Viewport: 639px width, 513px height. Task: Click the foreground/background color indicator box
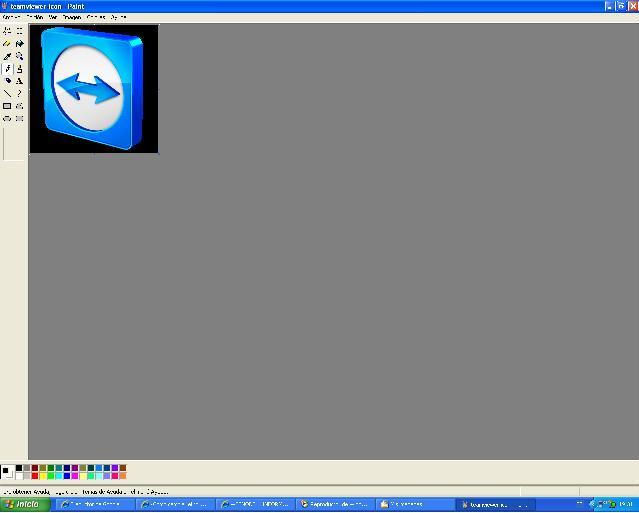7,472
